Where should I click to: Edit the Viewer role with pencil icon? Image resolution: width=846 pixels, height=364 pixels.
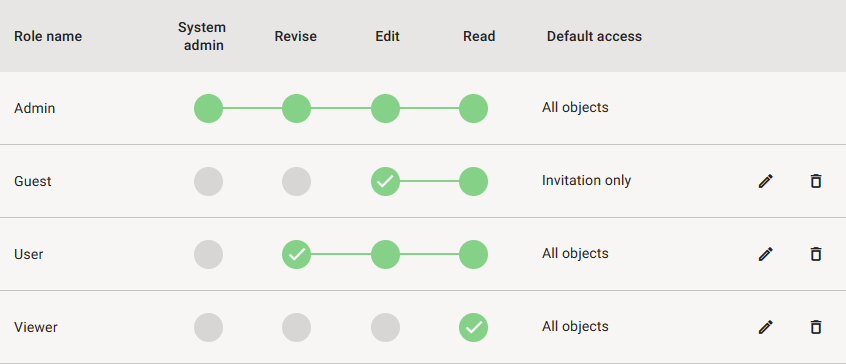tap(766, 327)
